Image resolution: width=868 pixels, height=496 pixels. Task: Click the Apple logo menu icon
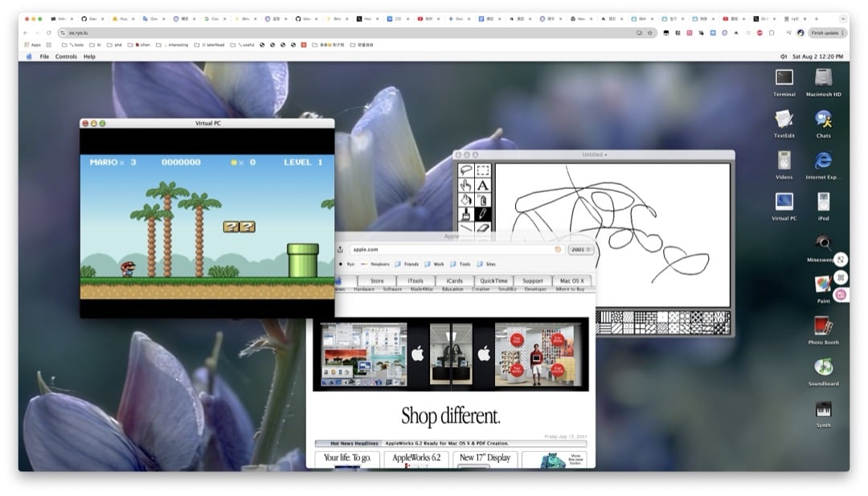pyautogui.click(x=29, y=56)
